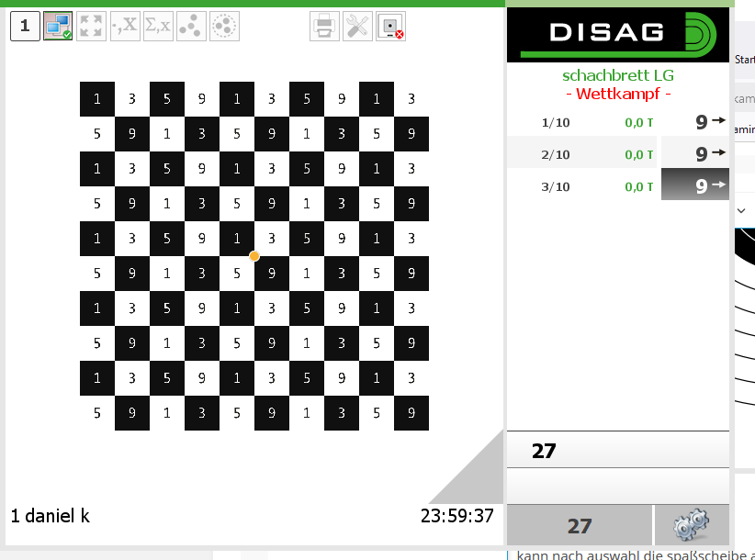Click the fullscreen expand arrows icon
755x560 pixels.
(x=91, y=27)
